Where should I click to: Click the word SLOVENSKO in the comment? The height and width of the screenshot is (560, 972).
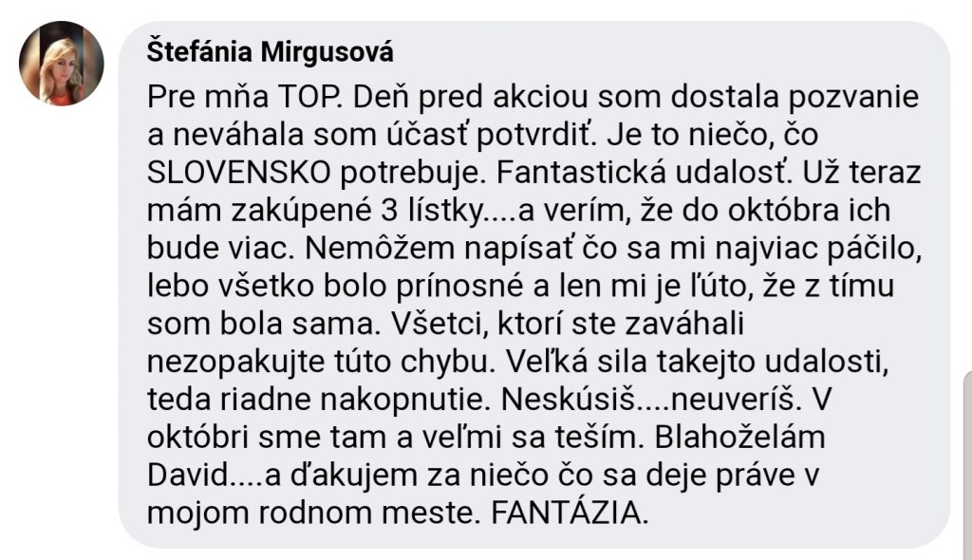pyautogui.click(x=239, y=173)
